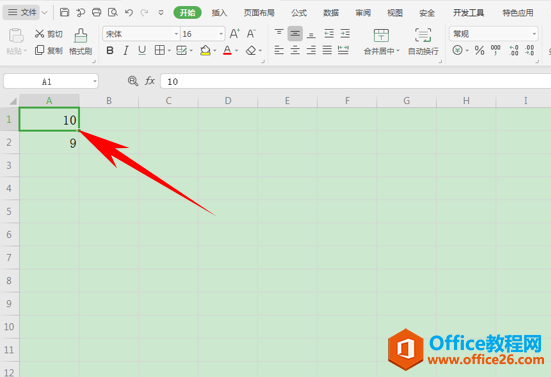This screenshot has height=377, width=551.
Task: Click the cut (剪切) scissors icon
Action: (39, 34)
